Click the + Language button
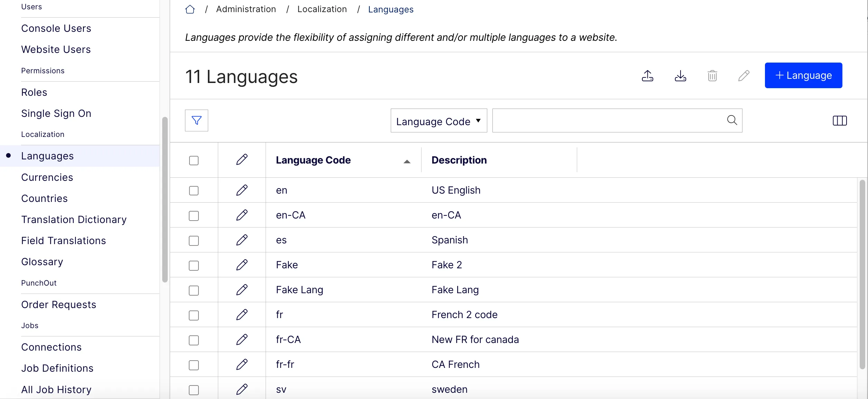The width and height of the screenshot is (868, 399). 803,75
